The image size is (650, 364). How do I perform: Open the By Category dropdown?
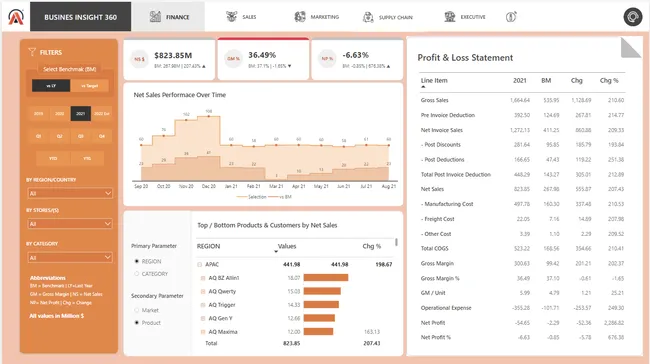coord(70,257)
